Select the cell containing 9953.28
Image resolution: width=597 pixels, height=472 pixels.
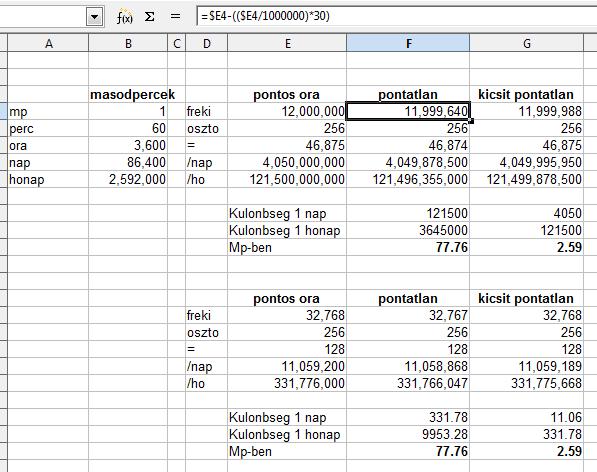click(408, 434)
